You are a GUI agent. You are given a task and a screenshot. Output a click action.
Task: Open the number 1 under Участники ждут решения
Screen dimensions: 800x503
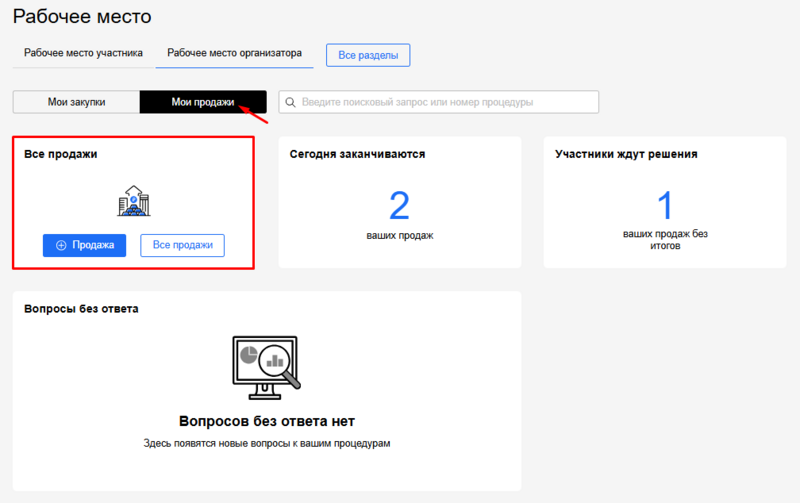click(665, 206)
